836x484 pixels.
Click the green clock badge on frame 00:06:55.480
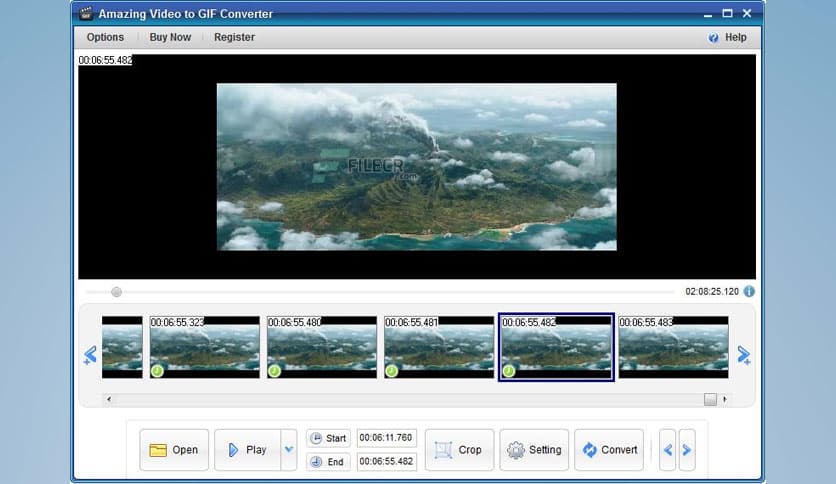(x=275, y=370)
